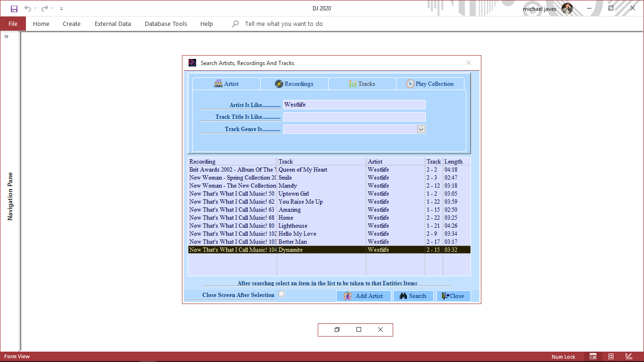This screenshot has height=362, width=644.
Task: Close the Search Artists, Recordings And Tracks dialog
Action: click(x=469, y=63)
